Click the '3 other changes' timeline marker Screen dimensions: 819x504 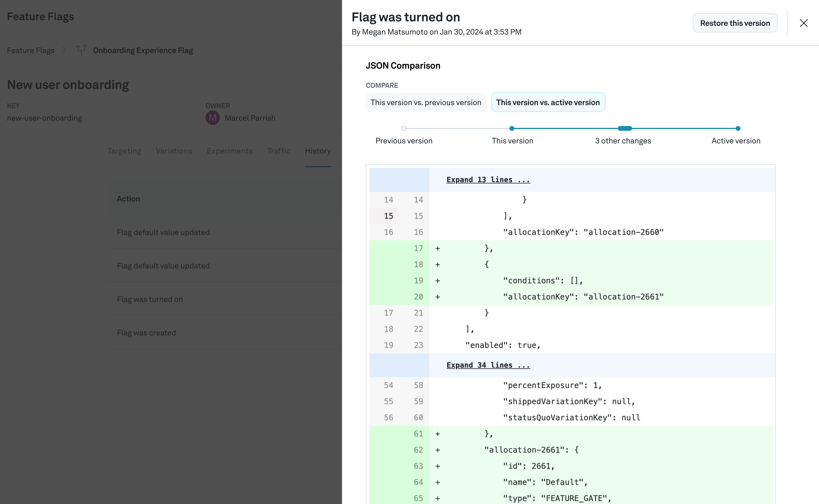tap(625, 128)
